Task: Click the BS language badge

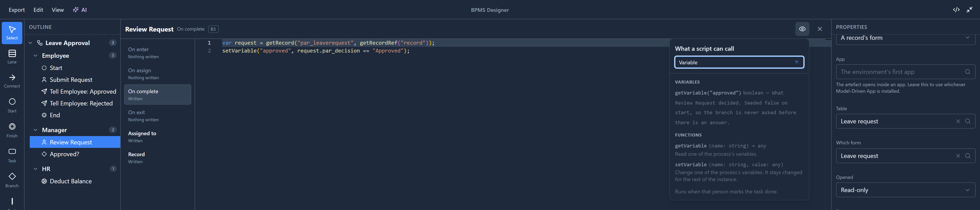Action: point(213,29)
